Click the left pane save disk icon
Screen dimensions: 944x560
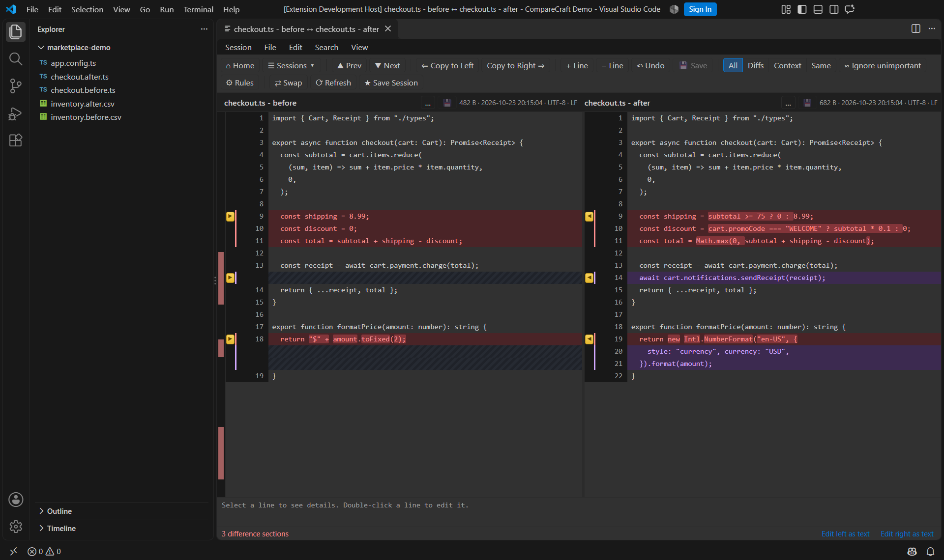[x=447, y=103]
